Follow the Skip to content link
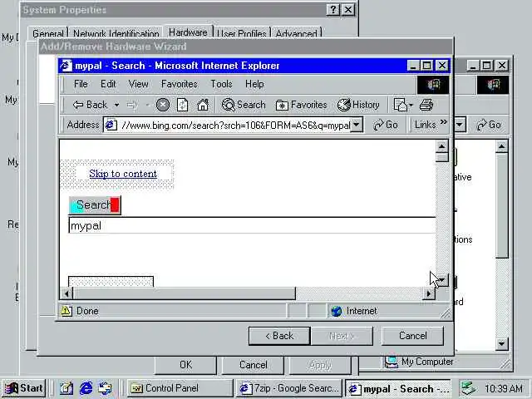Image resolution: width=532 pixels, height=399 pixels. pyautogui.click(x=123, y=174)
